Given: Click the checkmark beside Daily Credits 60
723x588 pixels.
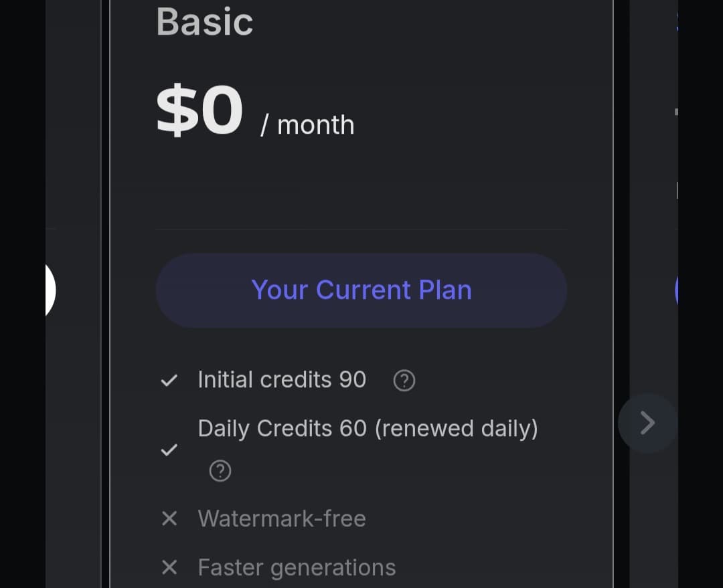Looking at the screenshot, I should tap(169, 450).
